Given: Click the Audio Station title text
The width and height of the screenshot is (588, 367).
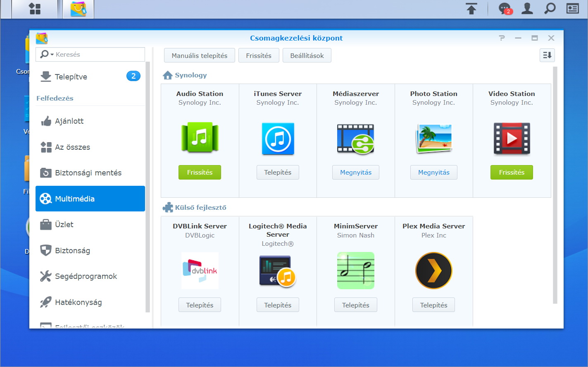Looking at the screenshot, I should click(x=200, y=94).
